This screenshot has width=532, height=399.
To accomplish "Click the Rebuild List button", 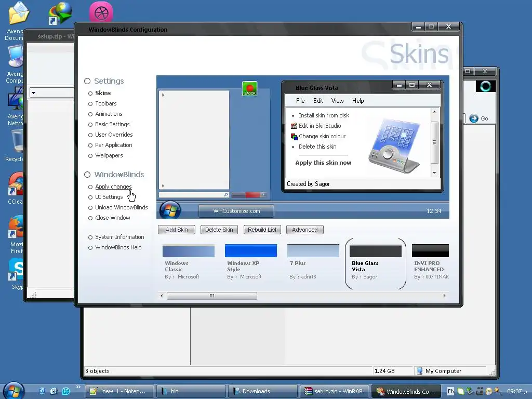I will (x=262, y=230).
